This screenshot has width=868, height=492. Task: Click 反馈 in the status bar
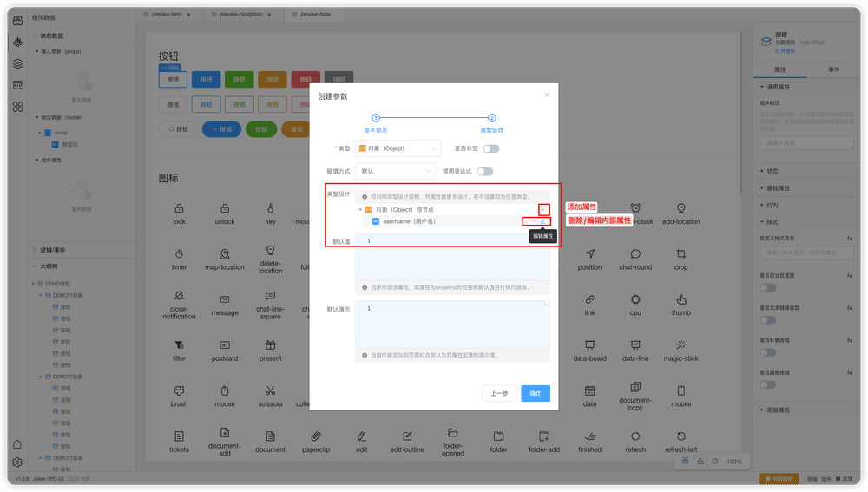click(845, 479)
